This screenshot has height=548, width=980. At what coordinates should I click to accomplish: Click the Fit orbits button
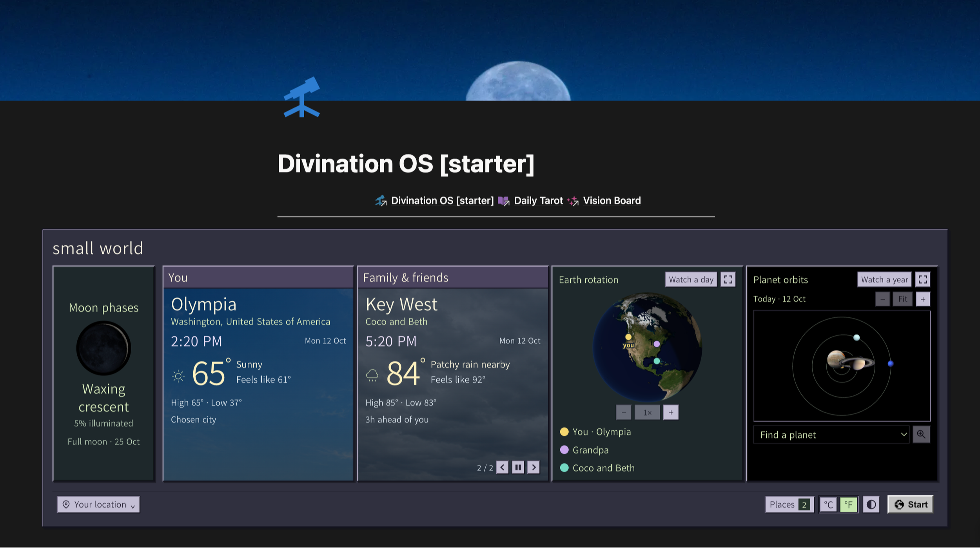coord(903,299)
